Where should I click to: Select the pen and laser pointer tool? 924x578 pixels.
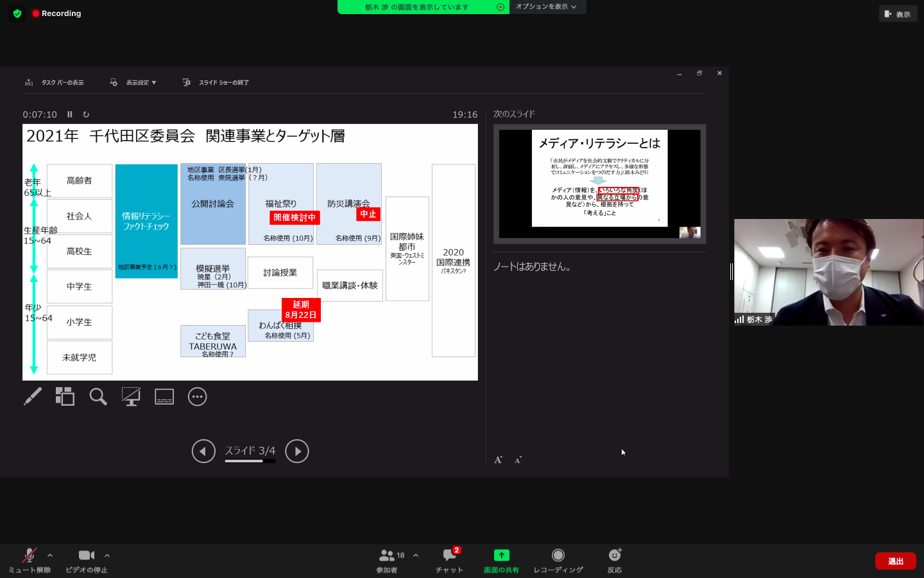tap(33, 396)
